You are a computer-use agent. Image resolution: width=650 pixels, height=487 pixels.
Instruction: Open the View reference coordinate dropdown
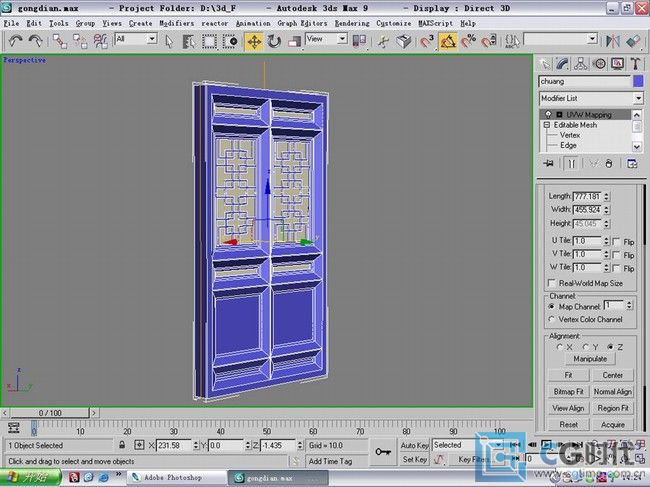(342, 39)
